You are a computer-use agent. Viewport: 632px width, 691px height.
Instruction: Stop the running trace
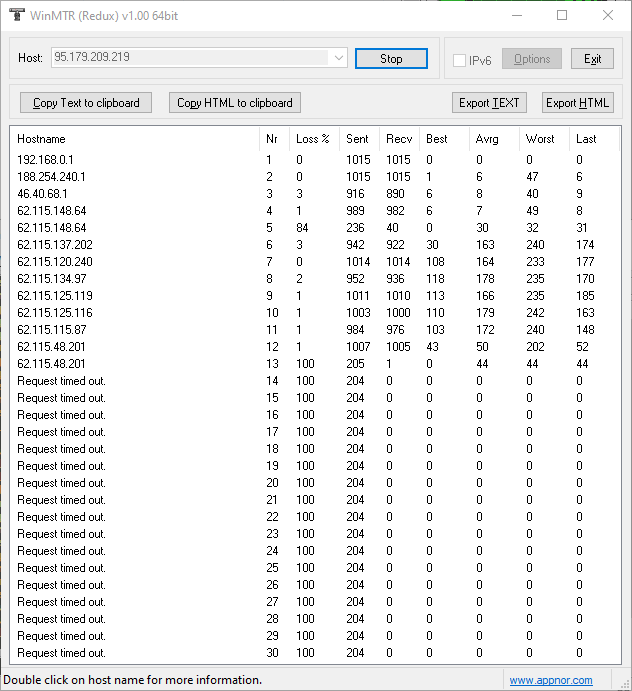[x=391, y=59]
